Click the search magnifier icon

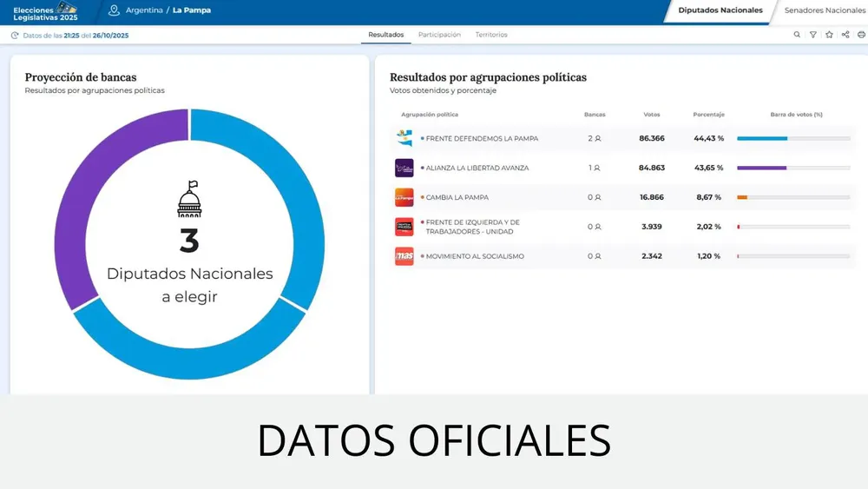[798, 35]
